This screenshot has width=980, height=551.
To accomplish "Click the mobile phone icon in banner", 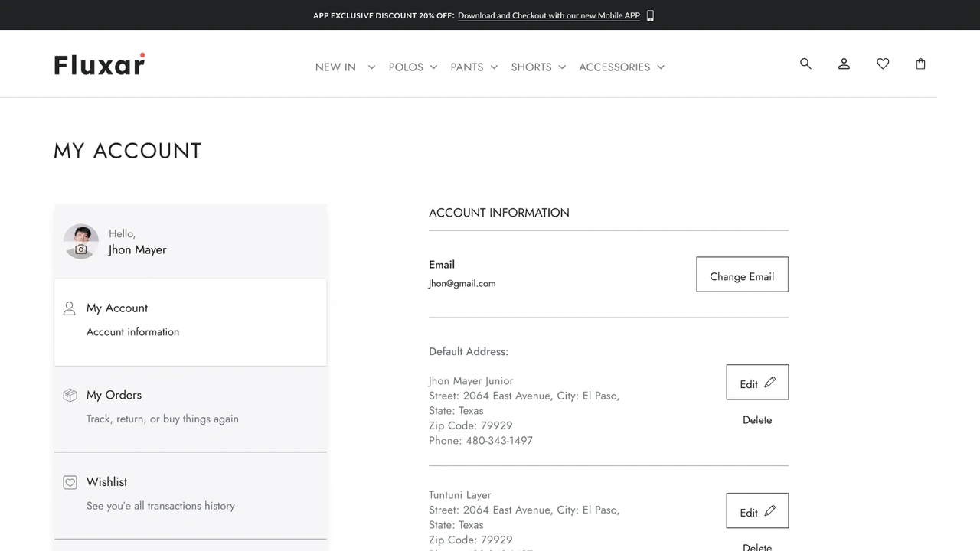I will click(x=650, y=15).
